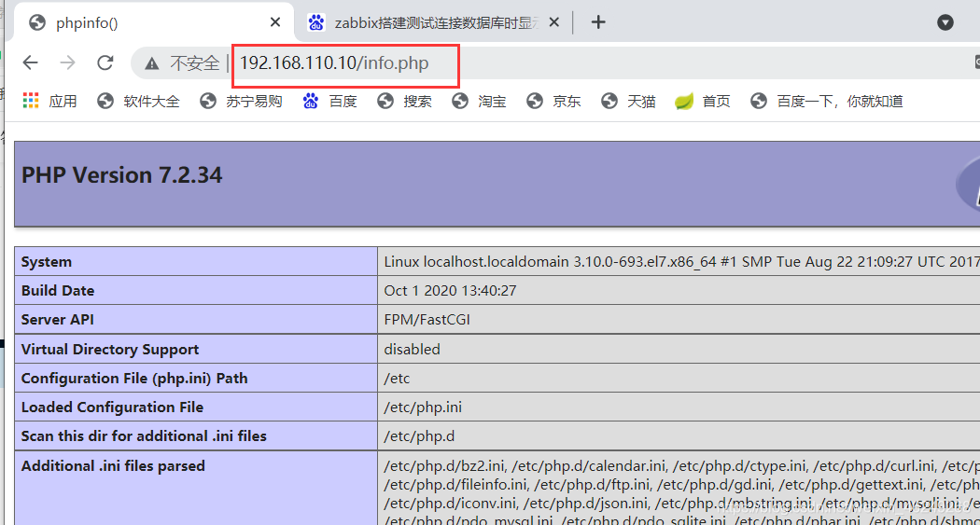Click the /etc/php.ini value

423,408
